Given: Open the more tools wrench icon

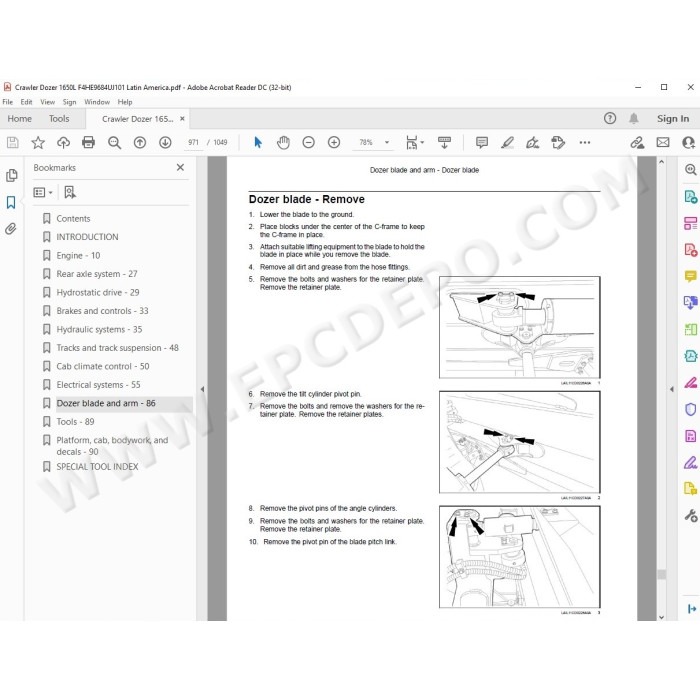Looking at the screenshot, I should coord(691,516).
